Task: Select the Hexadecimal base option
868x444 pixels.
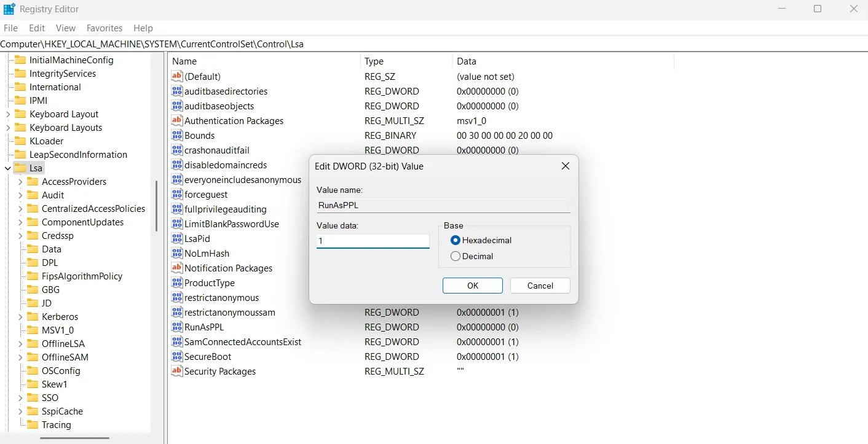Action: (456, 240)
